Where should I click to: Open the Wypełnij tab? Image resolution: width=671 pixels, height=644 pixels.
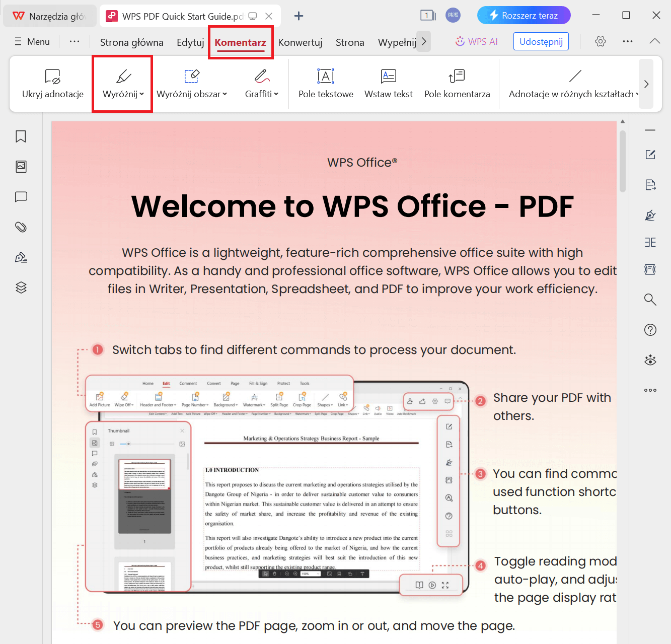(x=397, y=42)
